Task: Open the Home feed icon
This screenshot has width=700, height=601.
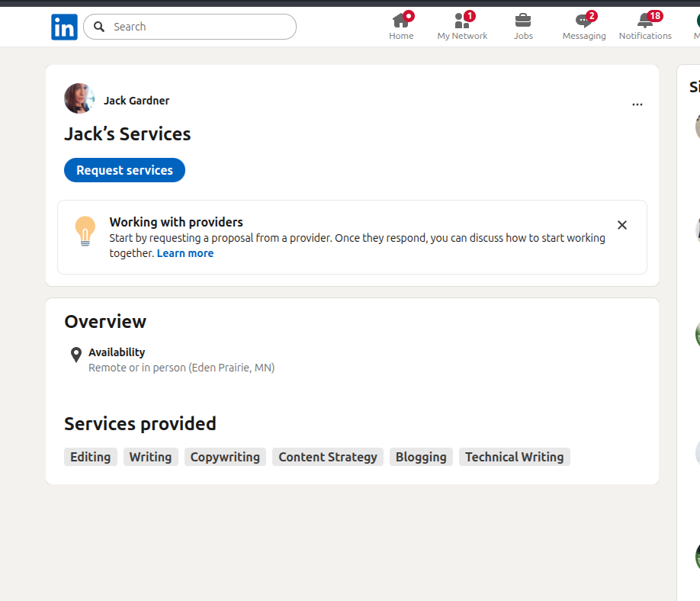Action: coord(401,21)
